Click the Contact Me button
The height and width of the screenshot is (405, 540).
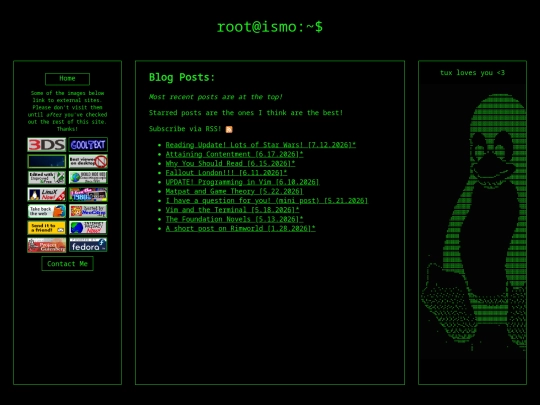(68, 264)
